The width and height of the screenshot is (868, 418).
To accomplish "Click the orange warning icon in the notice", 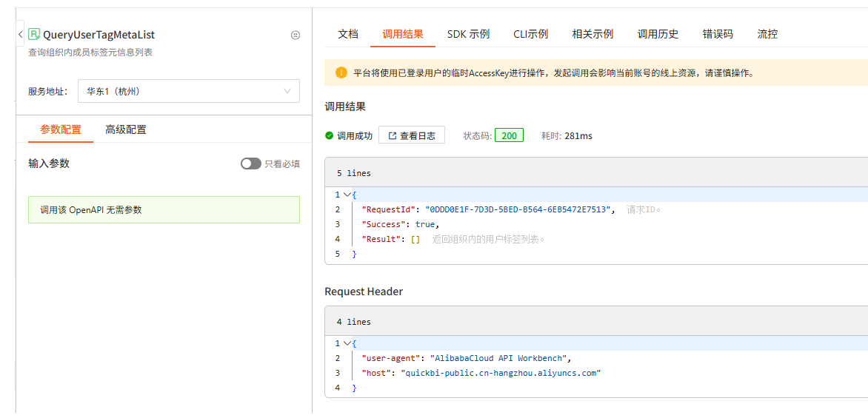I will pos(341,73).
